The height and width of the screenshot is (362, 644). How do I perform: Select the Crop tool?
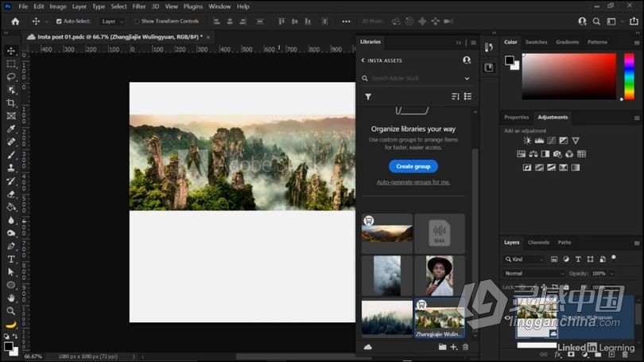11,103
